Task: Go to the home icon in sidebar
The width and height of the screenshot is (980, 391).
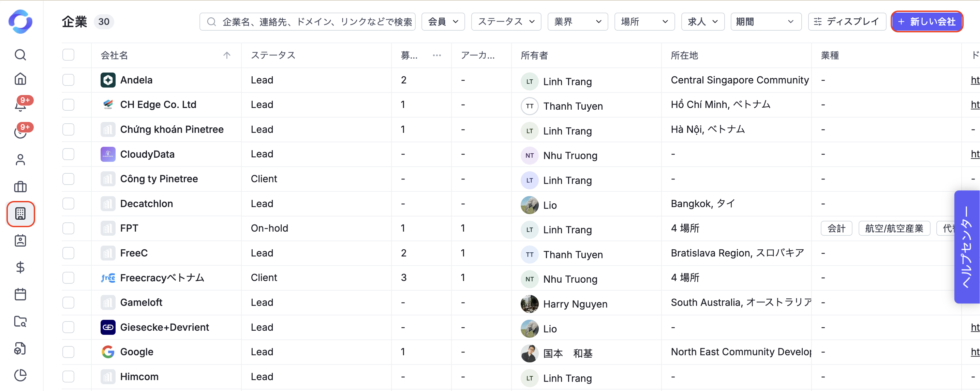Action: (x=20, y=79)
